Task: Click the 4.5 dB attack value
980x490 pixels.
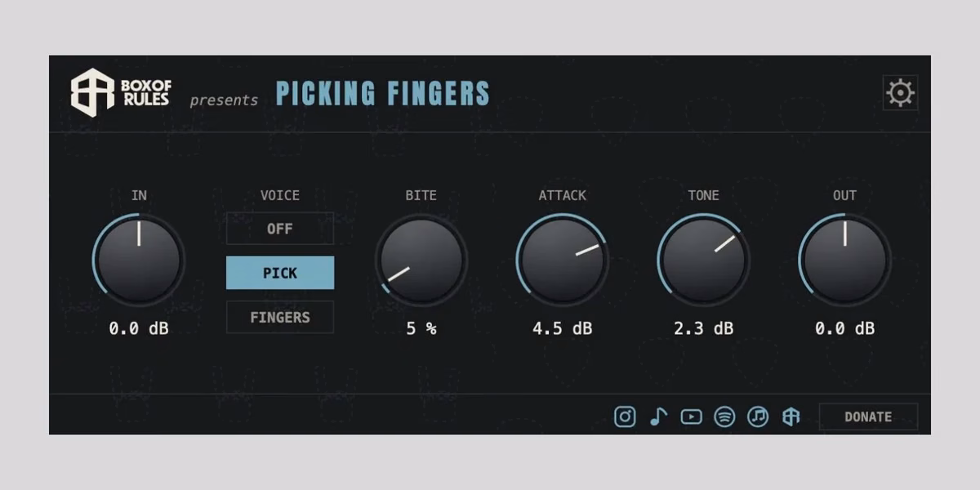Action: coord(563,328)
